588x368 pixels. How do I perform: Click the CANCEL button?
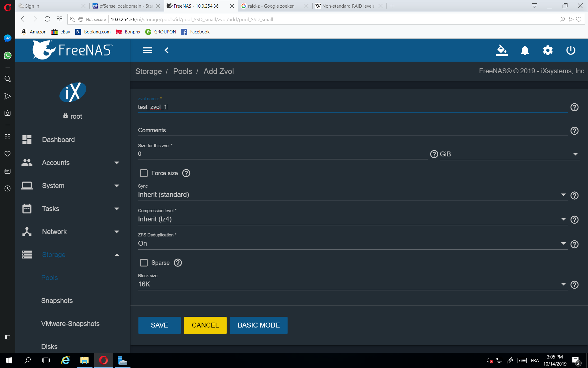[205, 325]
